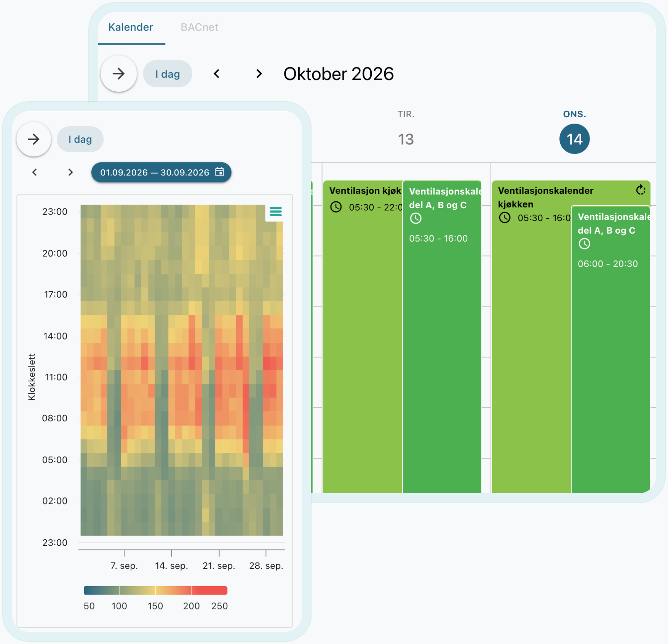Viewport: 668px width, 644px height.
Task: Click the clock icon above 05:30 - 16:00
Action: [416, 218]
